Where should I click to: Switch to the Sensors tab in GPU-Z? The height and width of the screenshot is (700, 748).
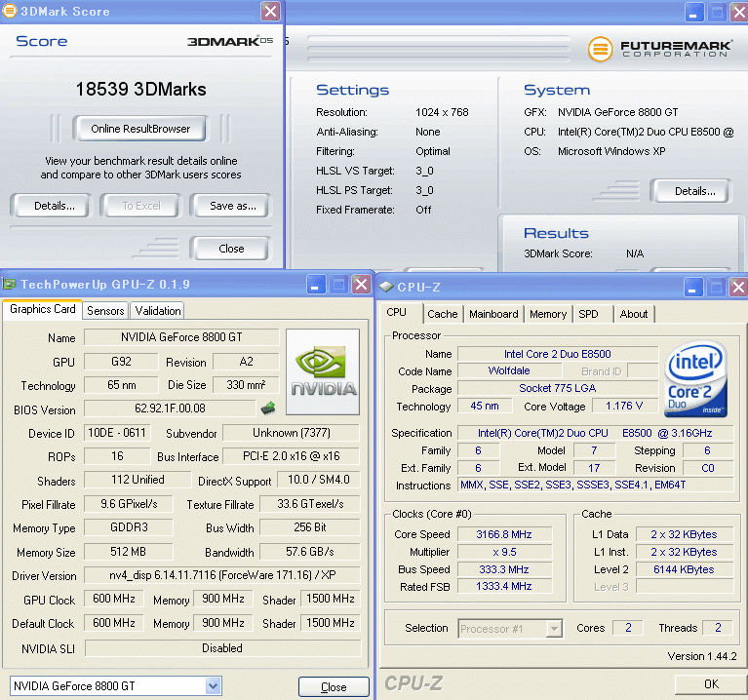pos(105,311)
